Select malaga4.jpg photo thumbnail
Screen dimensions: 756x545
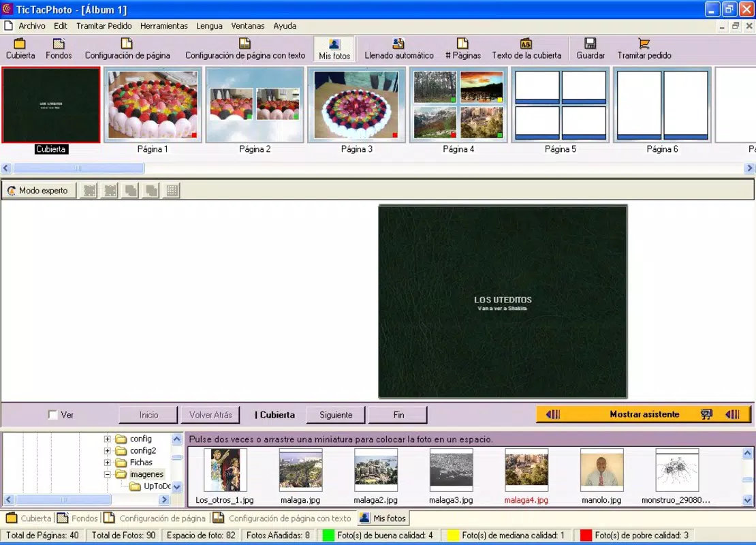click(x=526, y=470)
